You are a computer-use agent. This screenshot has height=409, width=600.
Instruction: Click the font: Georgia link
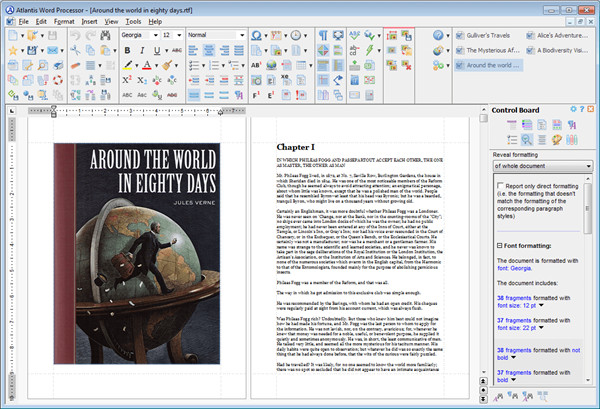(514, 268)
